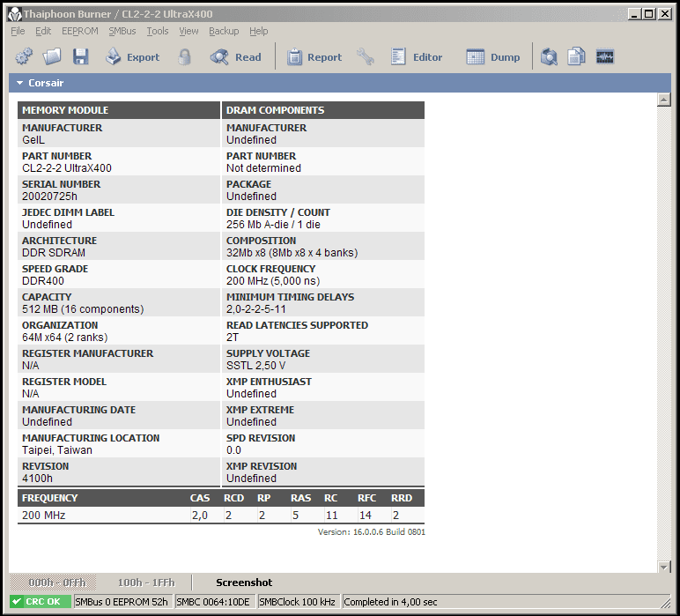Open the EEPROM menu
Image resolution: width=680 pixels, height=616 pixels.
pyautogui.click(x=80, y=31)
